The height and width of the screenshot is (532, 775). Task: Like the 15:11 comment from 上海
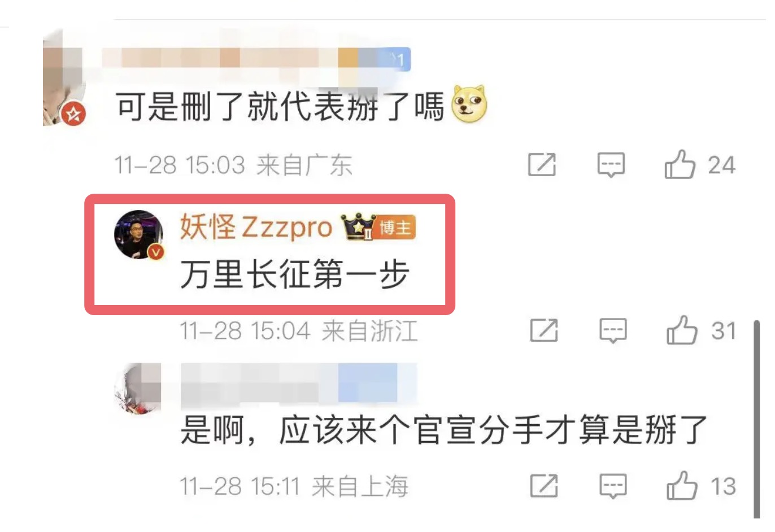(x=682, y=486)
